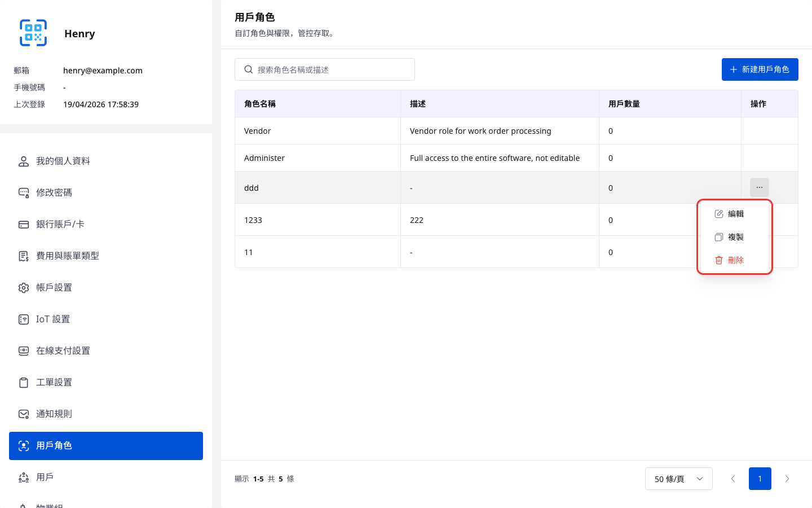The width and height of the screenshot is (812, 508).
Task: Click the 我的個人資料 person icon
Action: (x=24, y=161)
